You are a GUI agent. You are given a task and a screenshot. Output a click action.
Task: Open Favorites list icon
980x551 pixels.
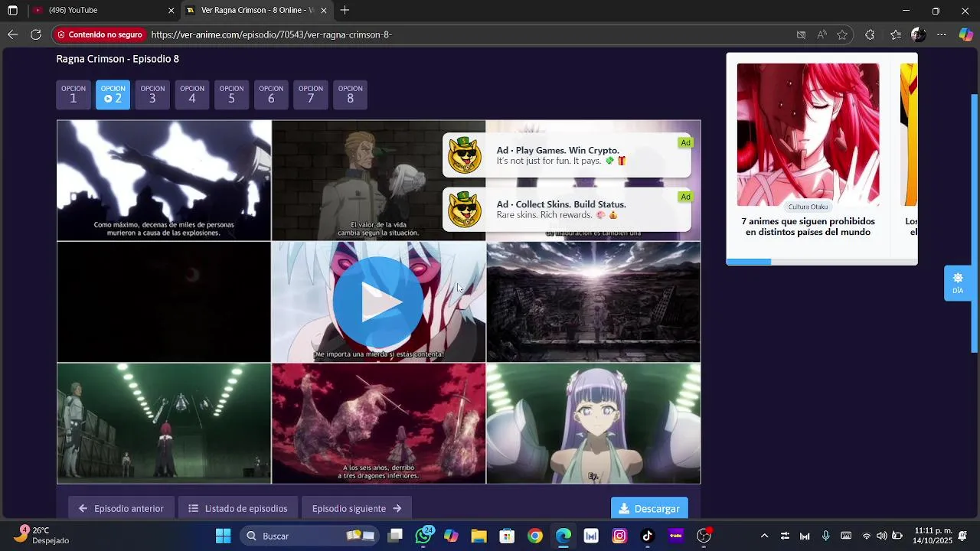tap(896, 34)
